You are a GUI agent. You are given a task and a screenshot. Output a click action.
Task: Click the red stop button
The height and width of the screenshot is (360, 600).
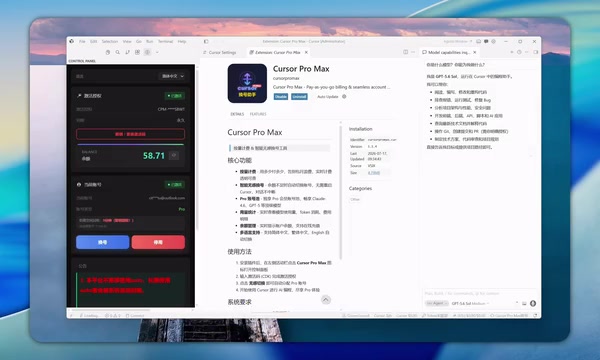tap(158, 243)
